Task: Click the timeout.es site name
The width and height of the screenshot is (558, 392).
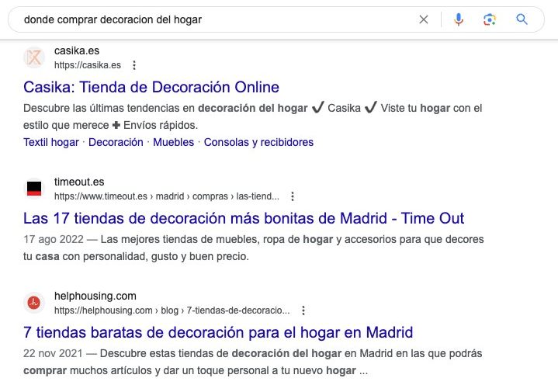Action: 79,182
